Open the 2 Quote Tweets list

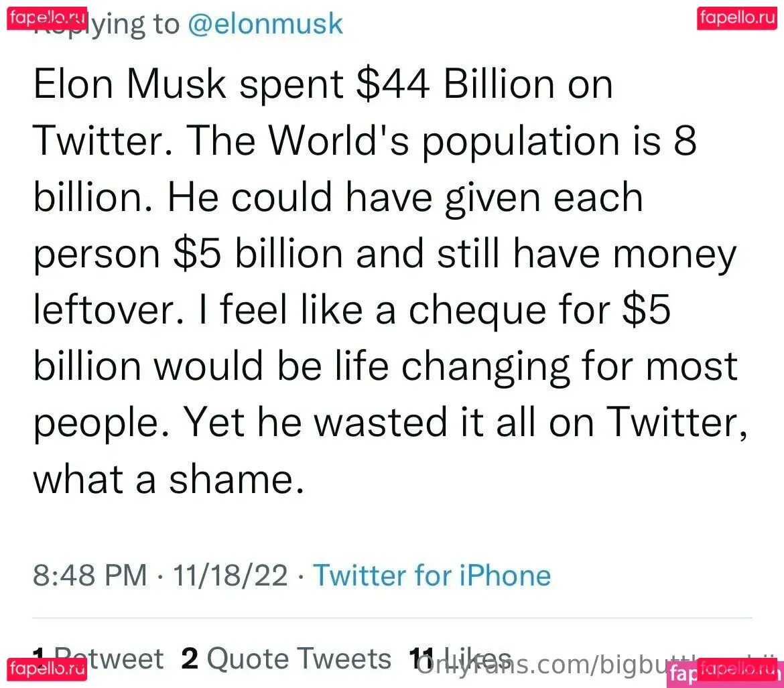287,659
